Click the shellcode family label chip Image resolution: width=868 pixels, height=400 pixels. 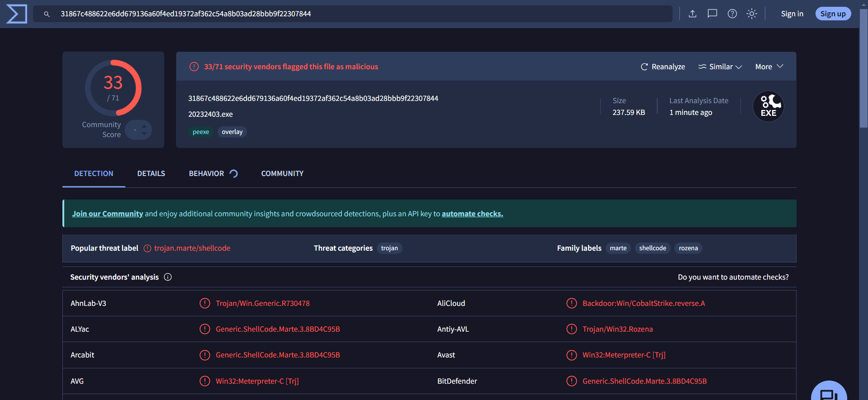pyautogui.click(x=653, y=248)
